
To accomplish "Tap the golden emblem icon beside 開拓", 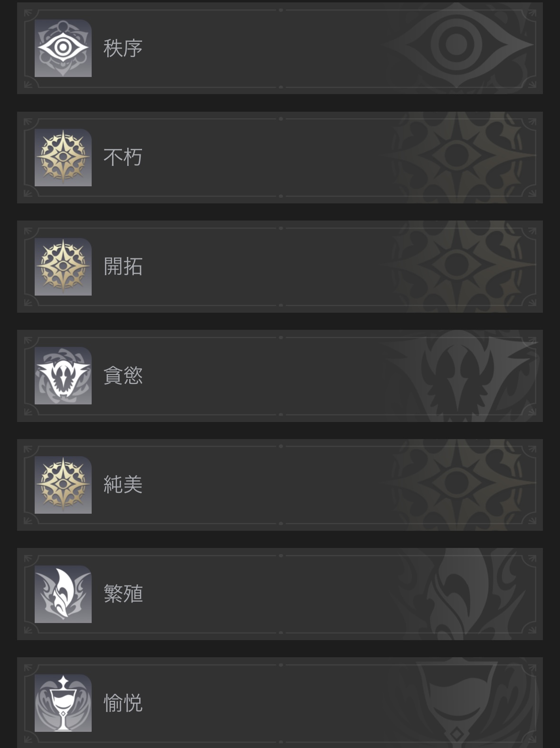I will point(63,267).
